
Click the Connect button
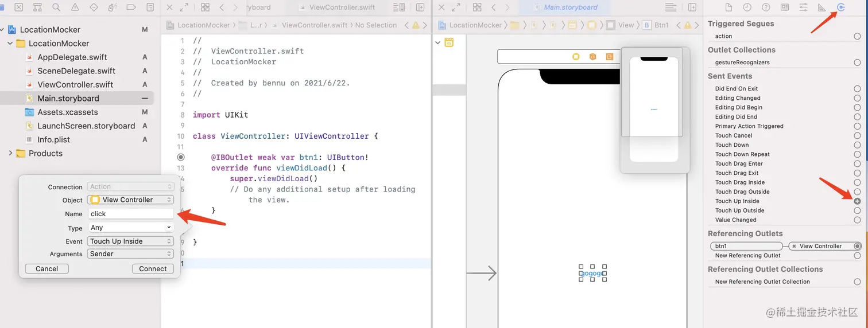[153, 268]
